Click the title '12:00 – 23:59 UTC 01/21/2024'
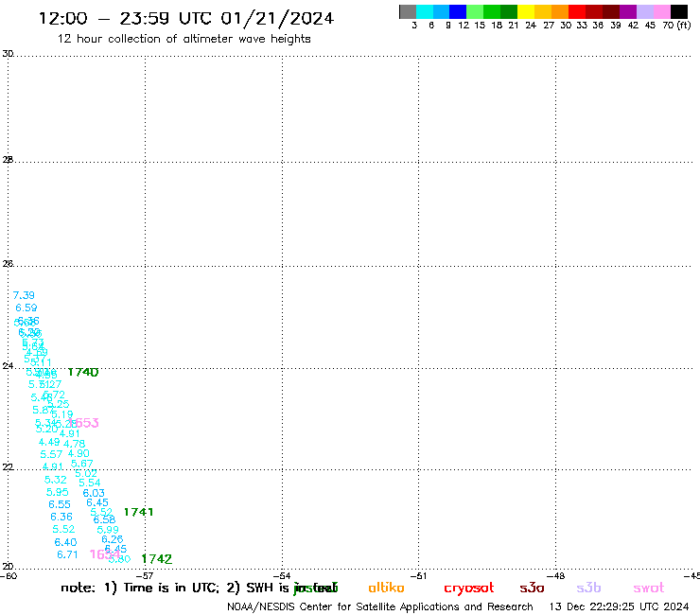This screenshot has height=615, width=700. point(185,18)
